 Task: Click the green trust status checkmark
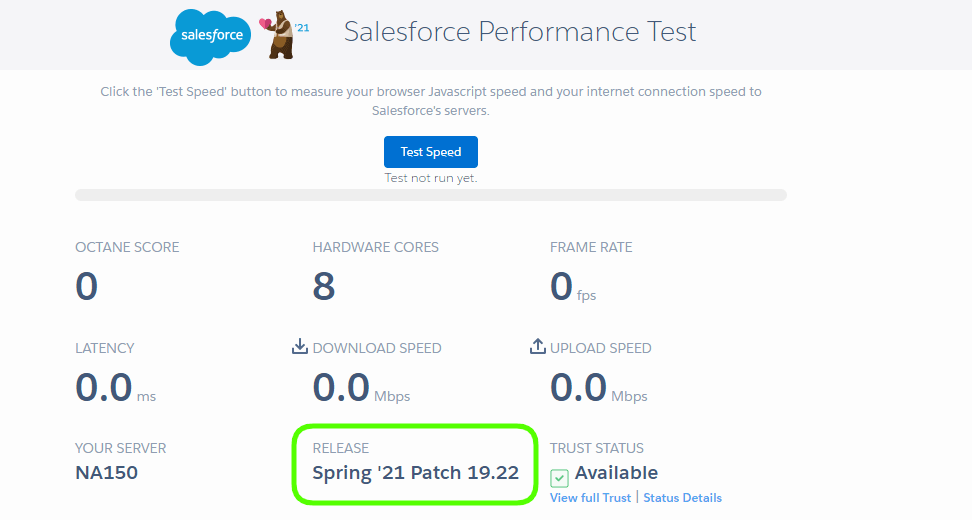coord(560,477)
